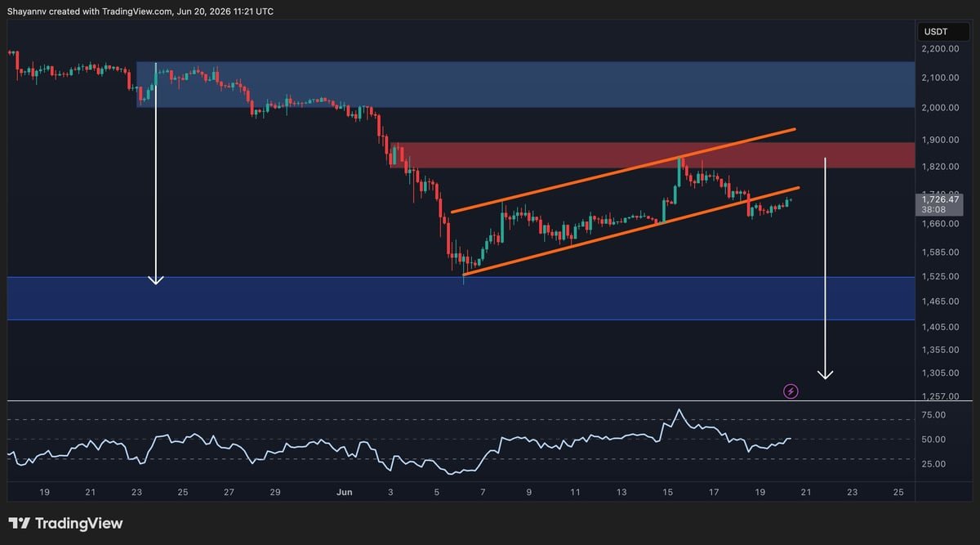Click date label 7 on time axis
This screenshot has width=980, height=545.
tap(483, 493)
